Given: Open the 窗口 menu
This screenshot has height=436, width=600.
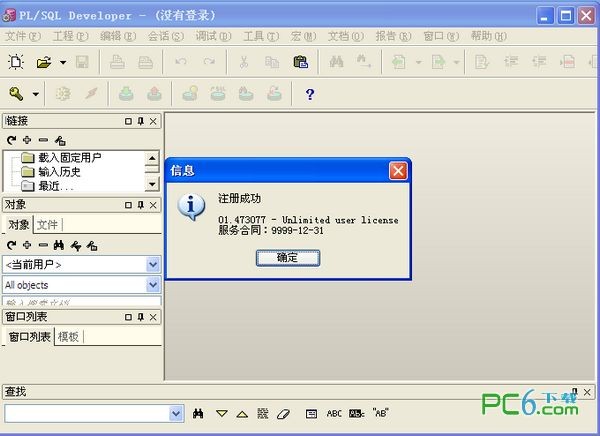Looking at the screenshot, I should point(441,36).
